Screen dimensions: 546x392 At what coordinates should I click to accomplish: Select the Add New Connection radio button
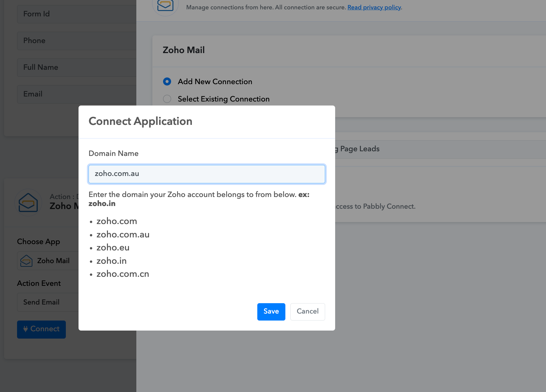pos(167,81)
